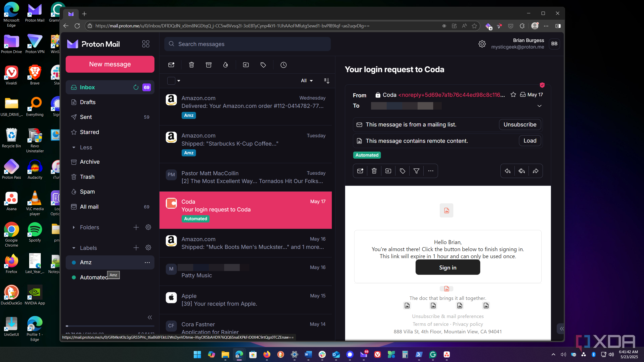Select the blue Amz label
The image size is (644, 362).
pos(110,262)
